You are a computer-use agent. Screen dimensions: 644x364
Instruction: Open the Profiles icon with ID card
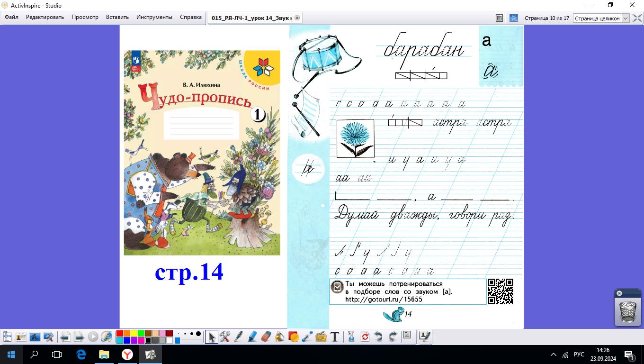point(21,337)
